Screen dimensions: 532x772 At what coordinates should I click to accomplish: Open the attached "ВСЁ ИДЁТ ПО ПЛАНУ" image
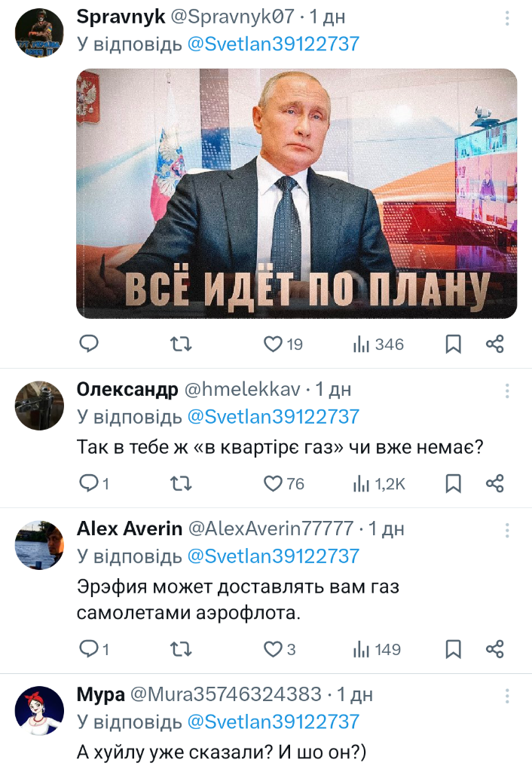[297, 194]
